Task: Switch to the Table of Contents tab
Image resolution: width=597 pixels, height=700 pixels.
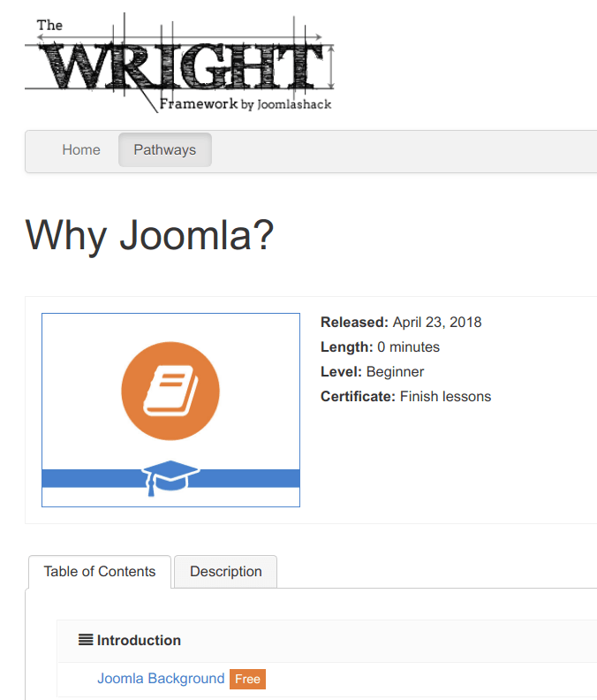Action: click(100, 572)
